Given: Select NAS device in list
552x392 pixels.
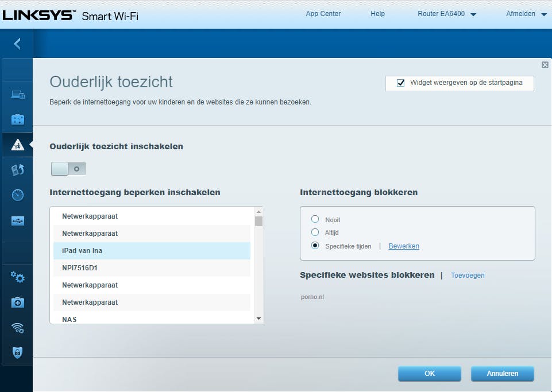Looking at the screenshot, I should click(152, 319).
